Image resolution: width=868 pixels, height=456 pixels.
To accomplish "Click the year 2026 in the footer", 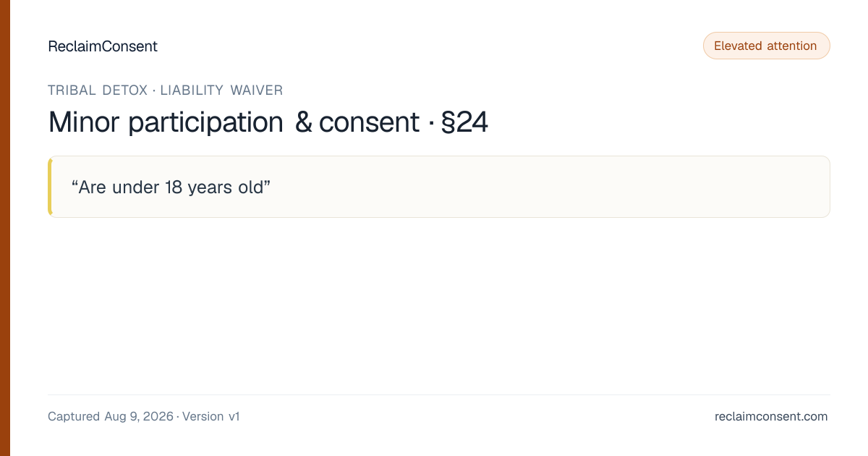I will (x=158, y=416).
